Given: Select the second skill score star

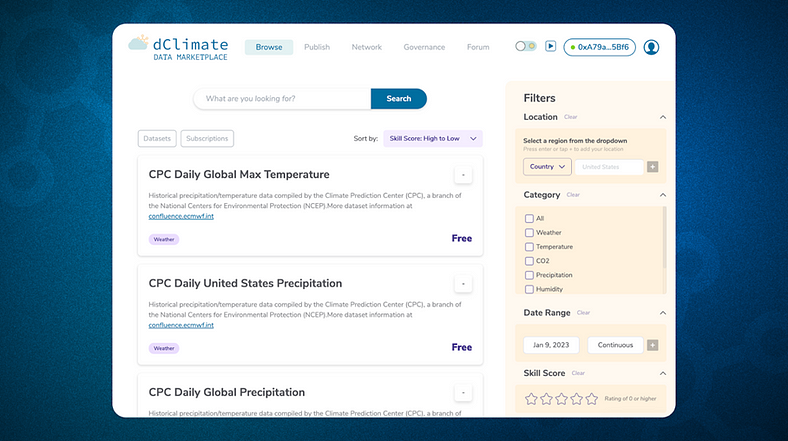Looking at the screenshot, I should [x=546, y=399].
